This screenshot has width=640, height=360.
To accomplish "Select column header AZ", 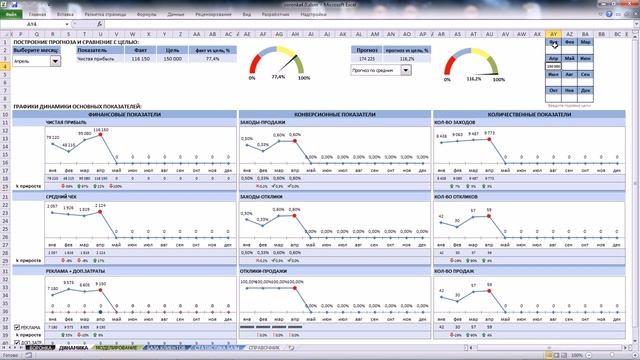I will point(569,34).
